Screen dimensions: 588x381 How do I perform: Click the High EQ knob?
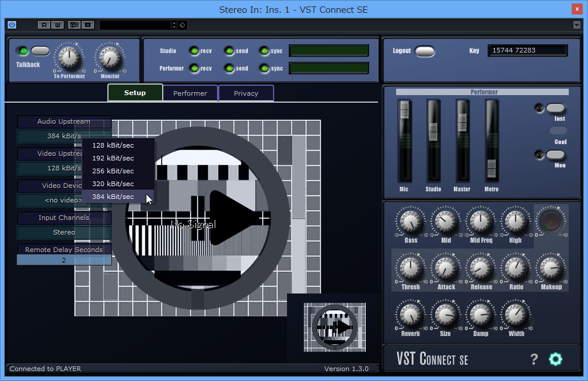click(516, 221)
